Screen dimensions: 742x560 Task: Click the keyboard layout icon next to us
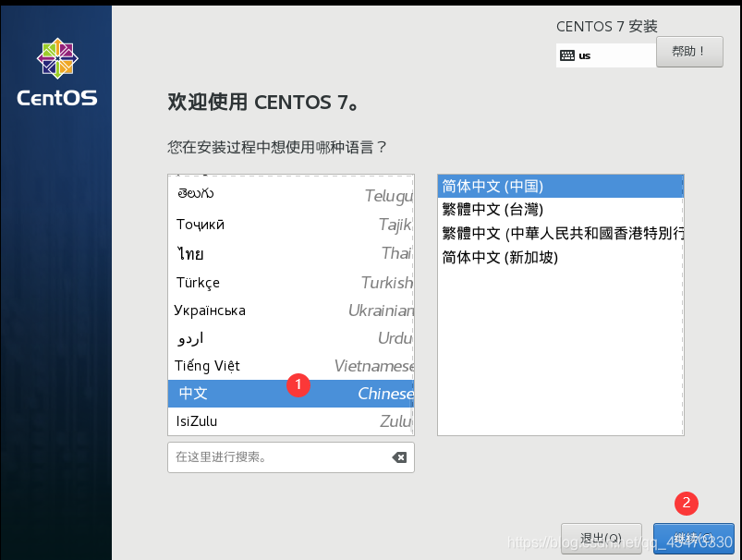click(x=567, y=55)
